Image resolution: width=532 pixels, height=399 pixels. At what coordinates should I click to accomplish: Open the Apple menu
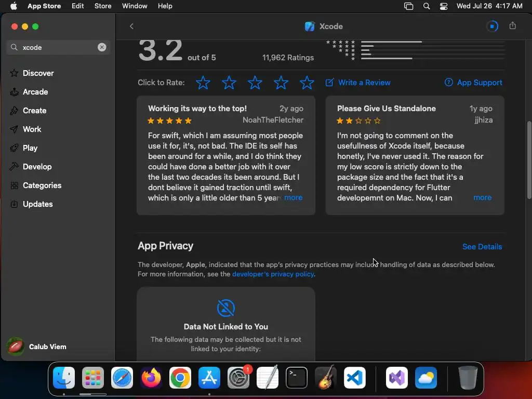[14, 6]
